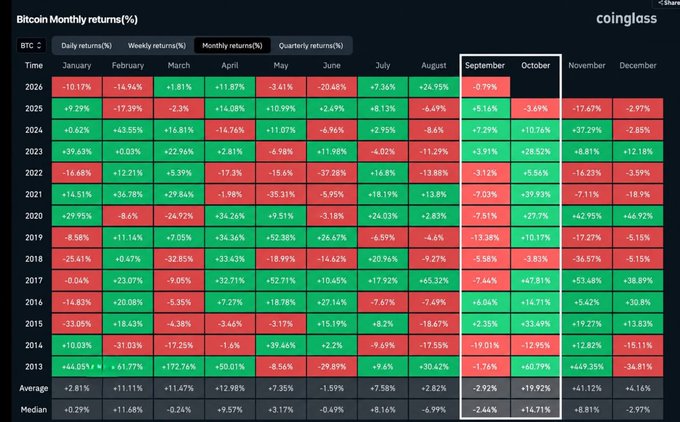
Task: Click the Average row label
Action: (x=33, y=388)
